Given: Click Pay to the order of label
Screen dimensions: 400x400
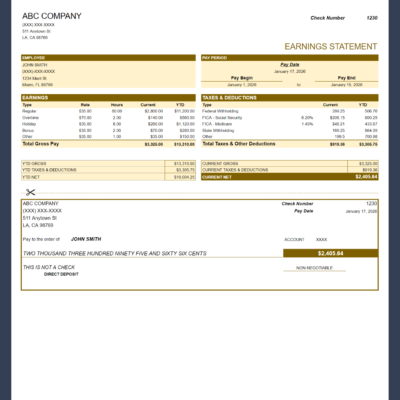Looking at the screenshot, I should (x=41, y=239).
